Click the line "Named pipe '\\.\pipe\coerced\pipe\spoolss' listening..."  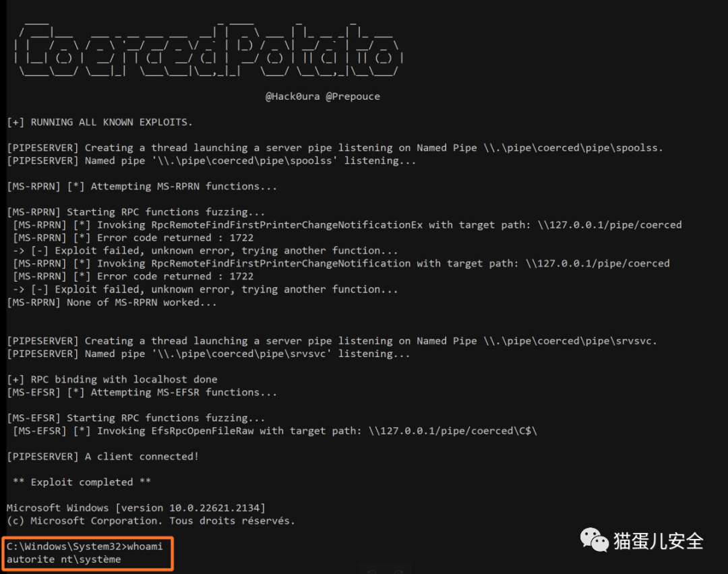[211, 161]
